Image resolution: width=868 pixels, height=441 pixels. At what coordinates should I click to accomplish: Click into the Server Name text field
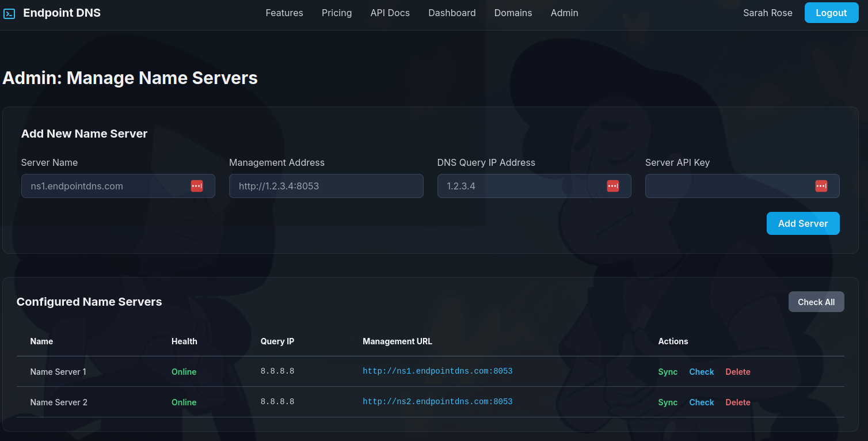pyautogui.click(x=104, y=187)
